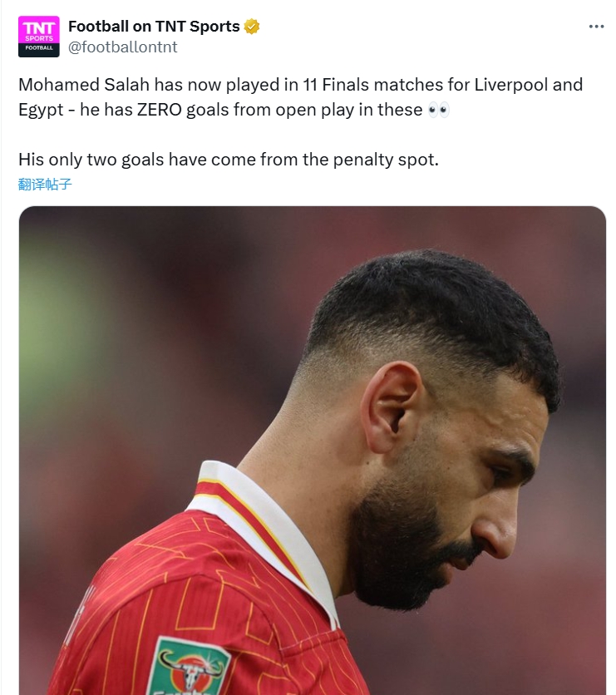
Task: Click the sentence about the penalty spot
Action: (x=228, y=159)
